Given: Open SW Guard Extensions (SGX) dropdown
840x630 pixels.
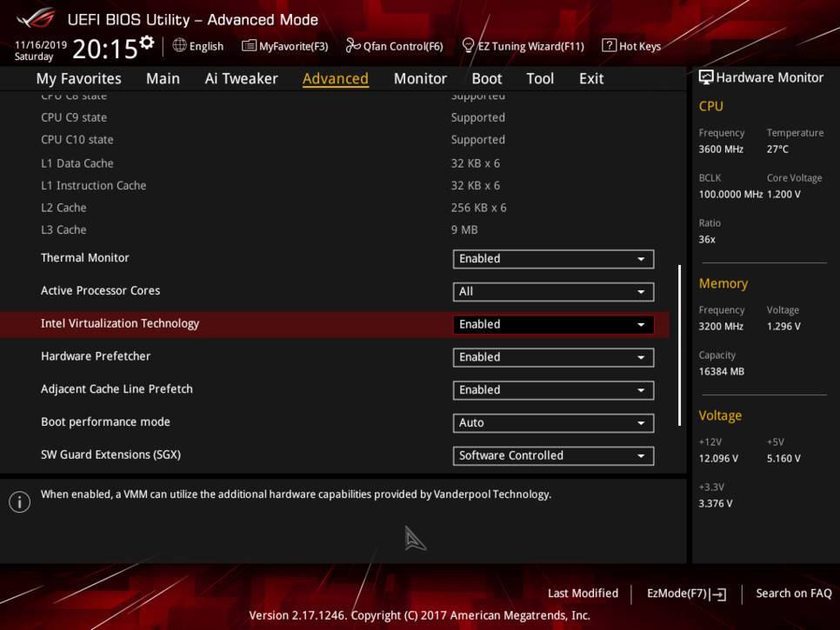Looking at the screenshot, I should tap(553, 455).
